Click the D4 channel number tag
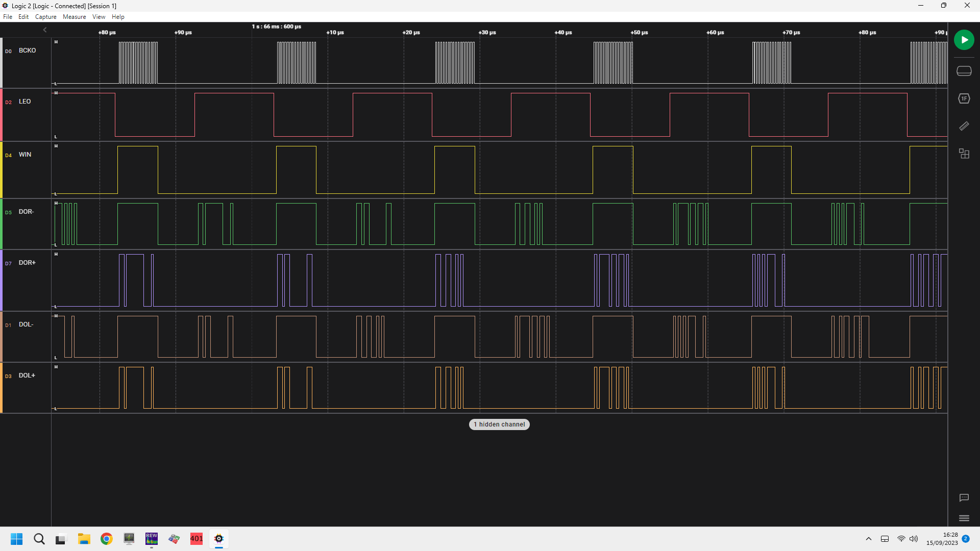Screen dimensions: 980x551 pyautogui.click(x=8, y=155)
